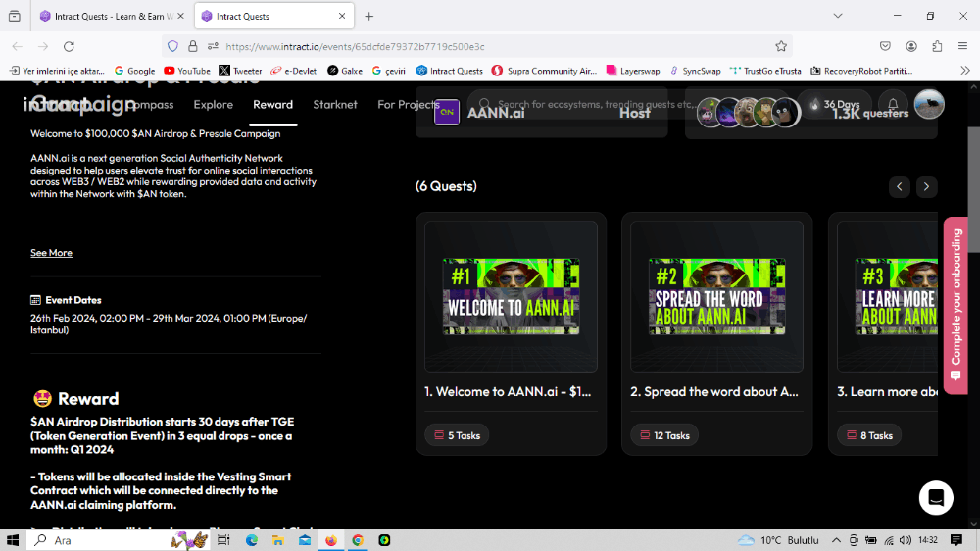The width and height of the screenshot is (980, 551).
Task: Open File Explorer from taskbar
Action: pyautogui.click(x=277, y=540)
